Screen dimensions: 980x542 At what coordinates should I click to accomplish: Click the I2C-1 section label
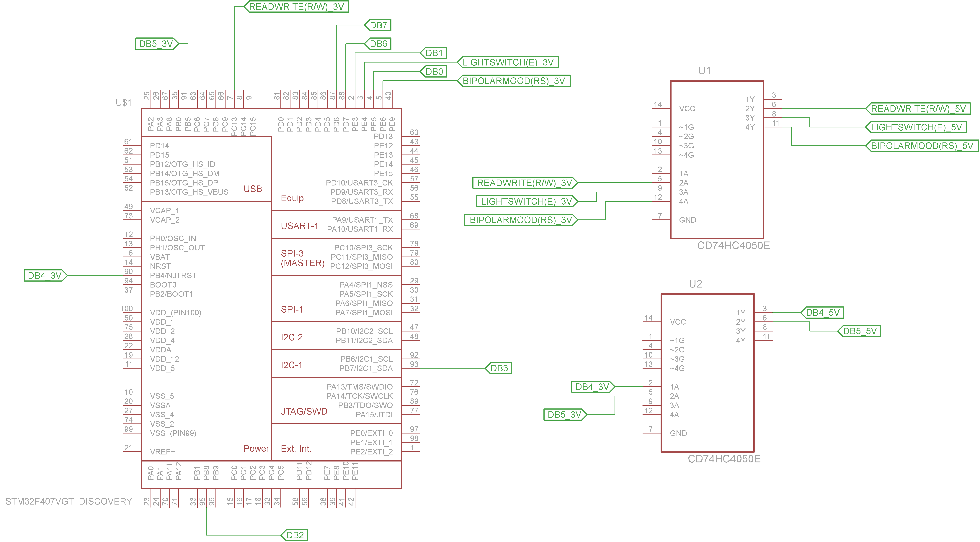(291, 365)
